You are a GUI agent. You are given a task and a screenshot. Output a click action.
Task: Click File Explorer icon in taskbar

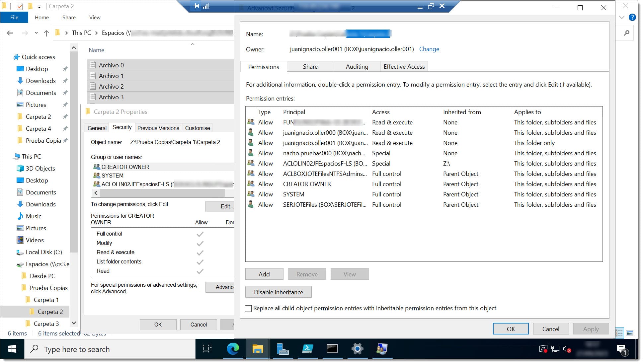point(257,349)
